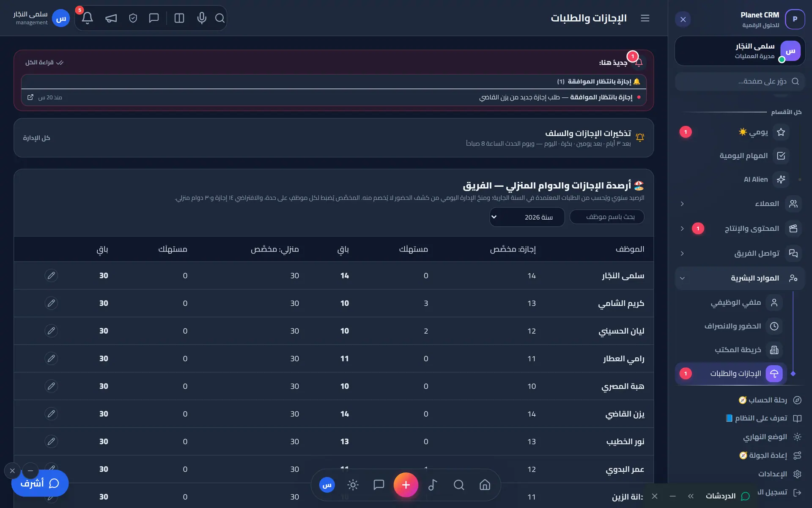Open تعرف على النظام link
This screenshot has width=812, height=508.
tap(764, 418)
